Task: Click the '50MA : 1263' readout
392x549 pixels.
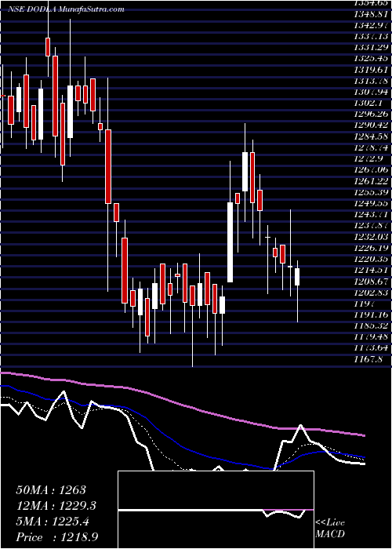Action: (x=51, y=490)
